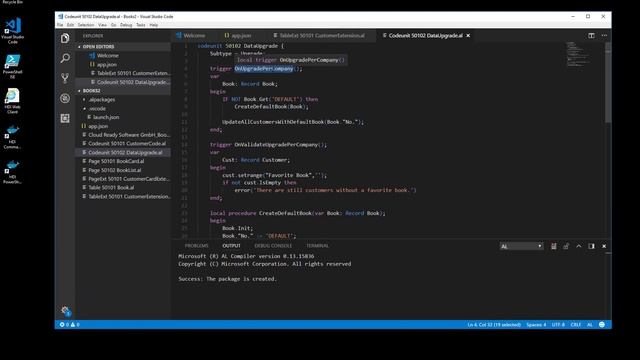Switch to TableExt 50101 CustomerExtension.al tab
This screenshot has width=640, height=360.
321,36
